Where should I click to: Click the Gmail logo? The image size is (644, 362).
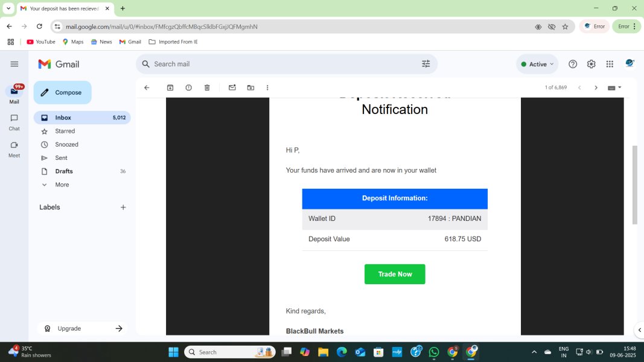[x=59, y=64]
